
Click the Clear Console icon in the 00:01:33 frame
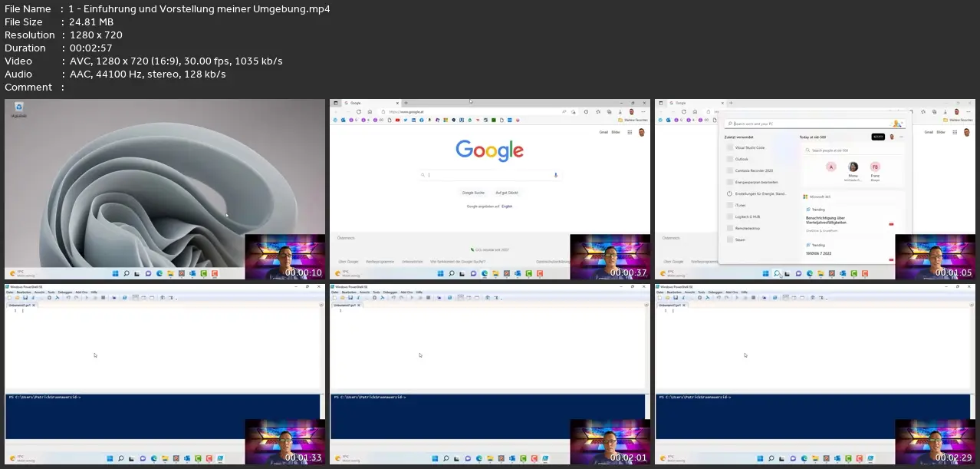click(x=57, y=298)
